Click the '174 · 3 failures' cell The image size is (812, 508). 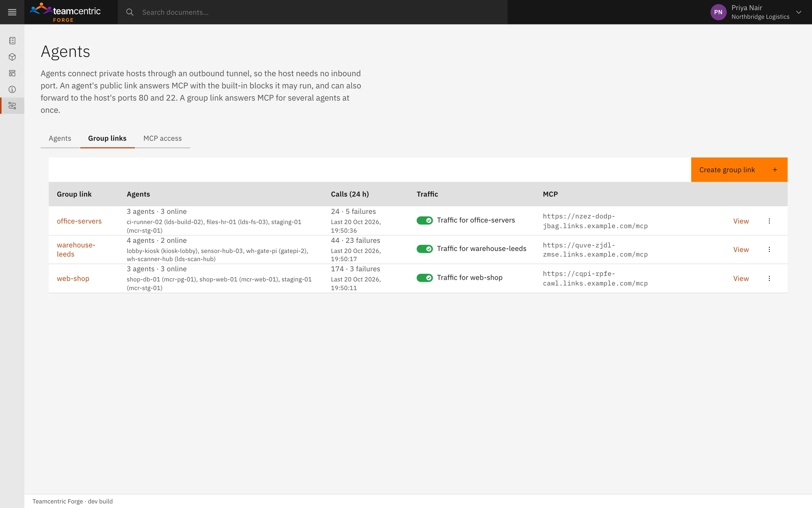[x=356, y=269]
